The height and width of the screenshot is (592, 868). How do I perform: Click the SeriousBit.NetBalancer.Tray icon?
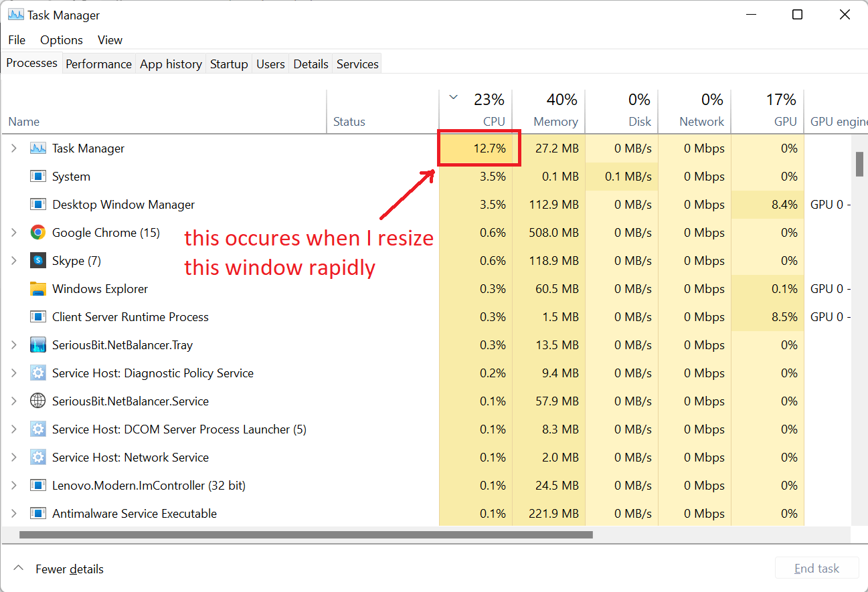point(37,345)
